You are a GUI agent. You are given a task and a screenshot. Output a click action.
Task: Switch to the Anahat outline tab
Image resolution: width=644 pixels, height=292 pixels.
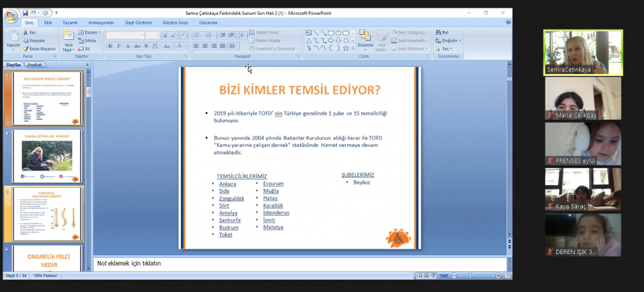pyautogui.click(x=35, y=65)
